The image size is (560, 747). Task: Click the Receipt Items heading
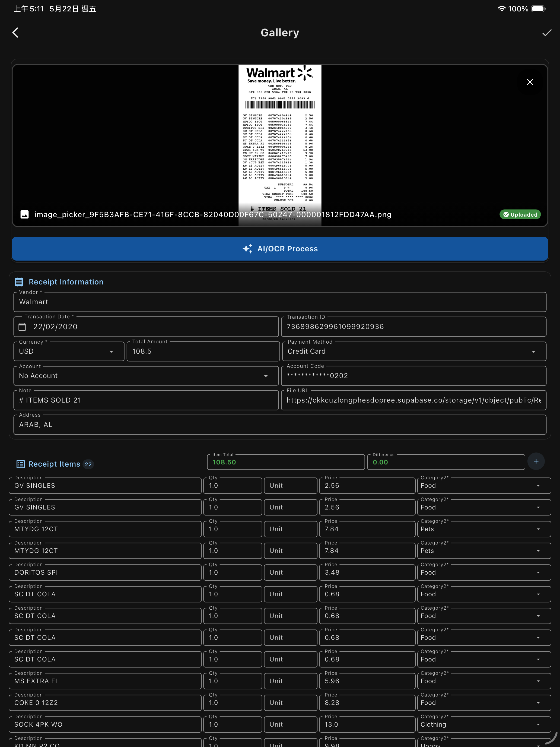[x=54, y=464]
